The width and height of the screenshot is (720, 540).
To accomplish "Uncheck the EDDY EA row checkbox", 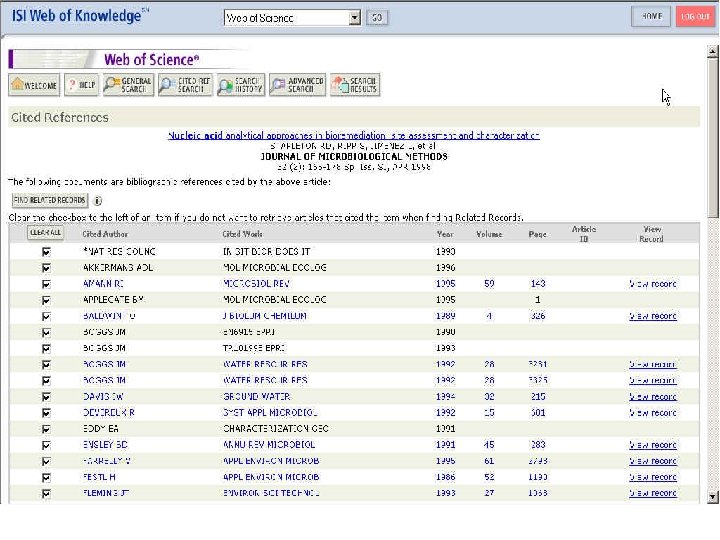I will (46, 429).
